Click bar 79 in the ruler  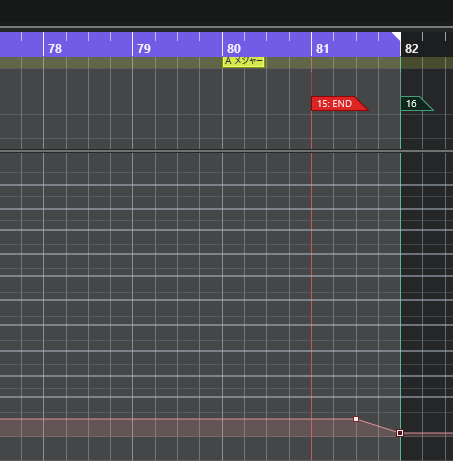click(144, 49)
